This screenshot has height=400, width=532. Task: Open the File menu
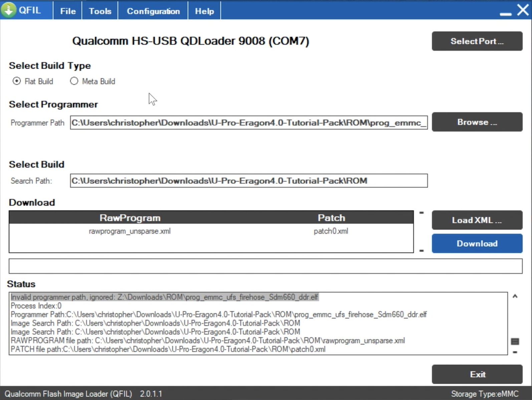[68, 11]
